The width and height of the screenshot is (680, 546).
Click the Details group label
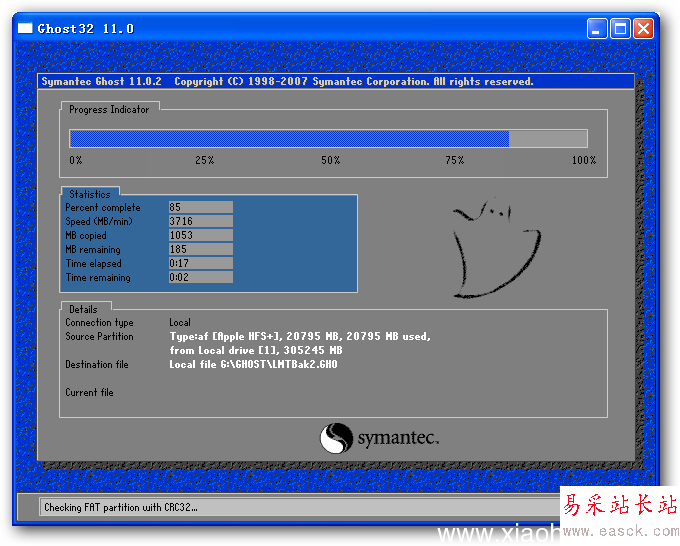(x=83, y=309)
